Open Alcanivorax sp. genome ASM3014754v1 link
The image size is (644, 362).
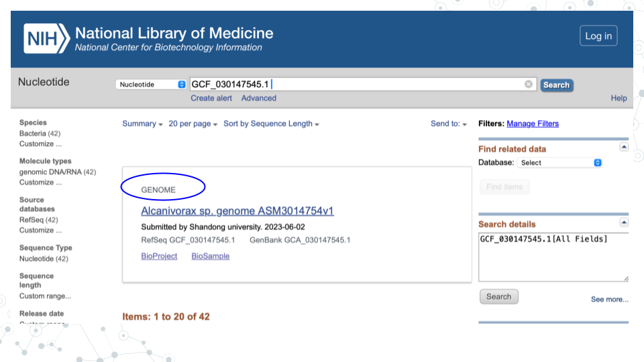coord(237,211)
